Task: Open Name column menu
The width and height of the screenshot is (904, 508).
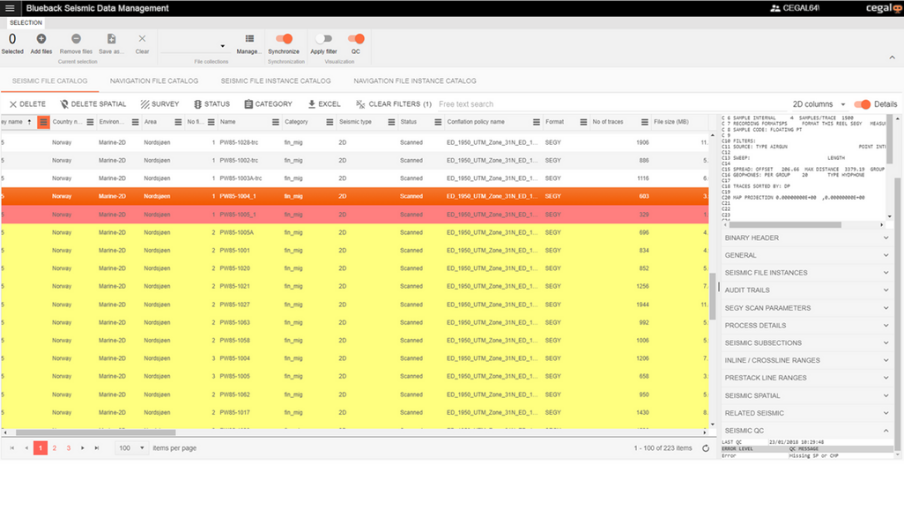Action: click(275, 122)
